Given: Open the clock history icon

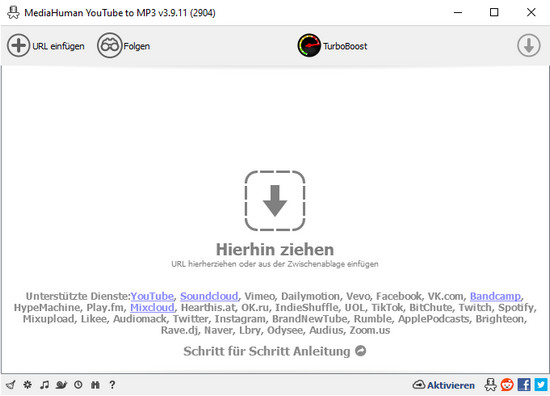Looking at the screenshot, I should coord(78,385).
